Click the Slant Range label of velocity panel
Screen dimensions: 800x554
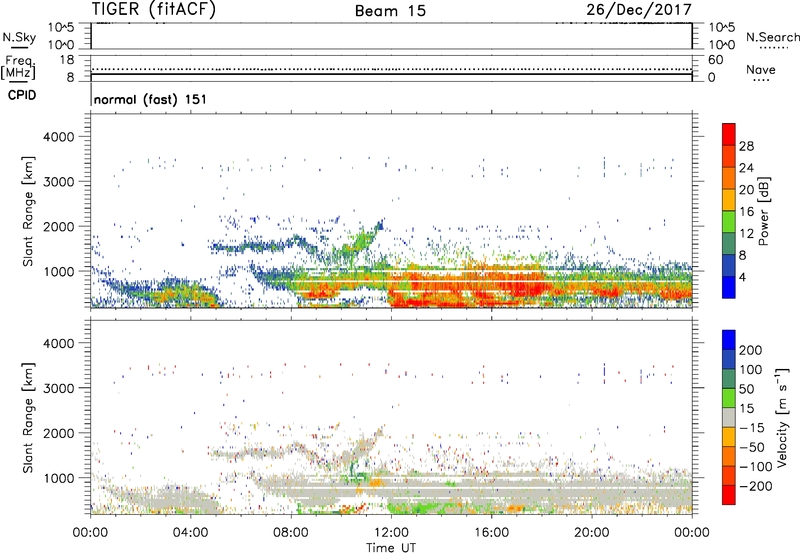28,418
